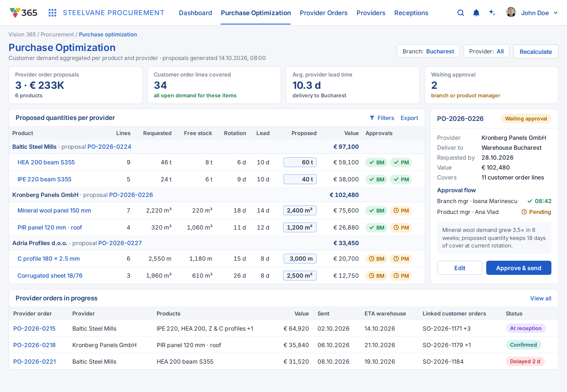Image resolution: width=567 pixels, height=392 pixels.
Task: Open the app launcher grid icon
Action: click(x=52, y=13)
